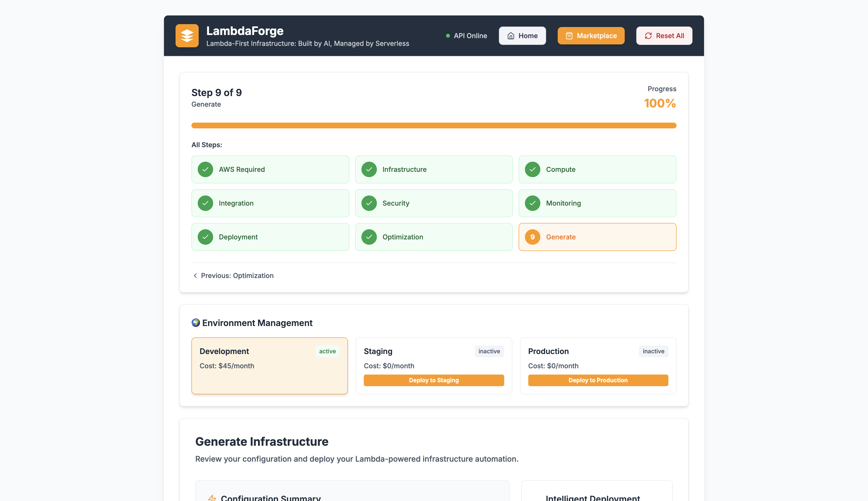Viewport: 868px width, 501px height.
Task: Click the LambdaForge layers logo icon
Action: 187,35
